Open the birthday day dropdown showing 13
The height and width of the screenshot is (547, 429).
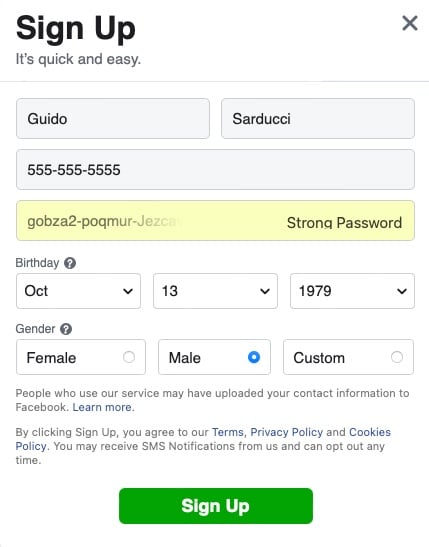pos(215,291)
